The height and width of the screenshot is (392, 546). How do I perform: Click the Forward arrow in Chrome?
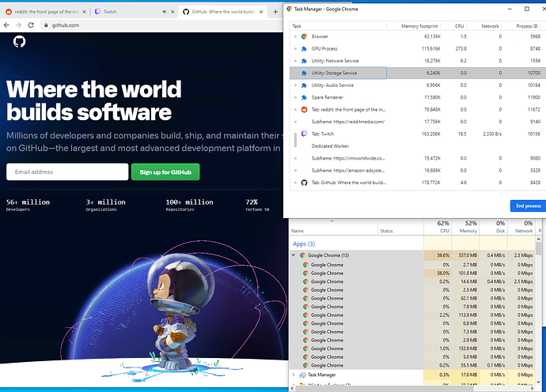[x=19, y=25]
